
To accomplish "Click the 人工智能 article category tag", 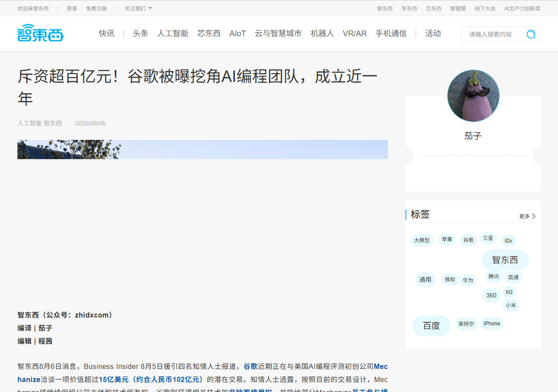I will pos(30,123).
